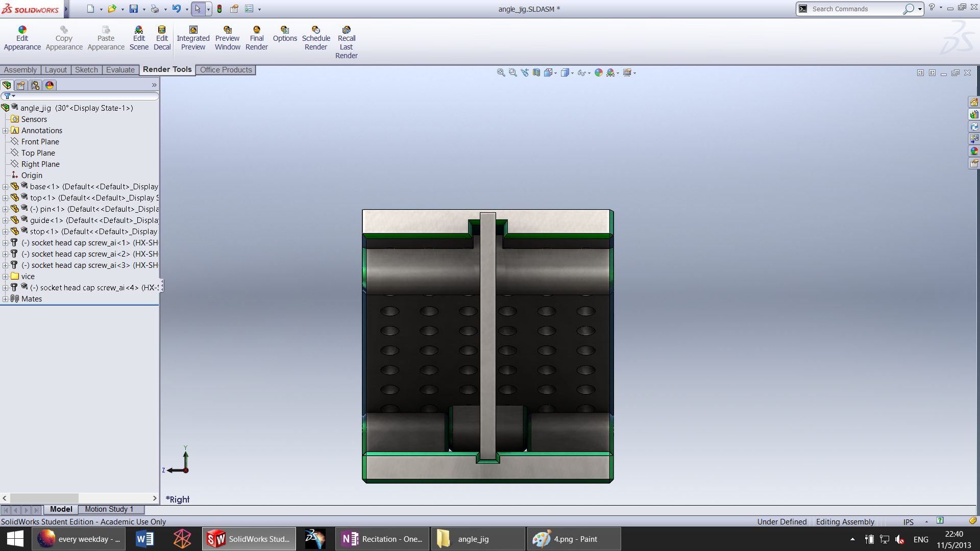Click the feature tree filter field

point(80,96)
